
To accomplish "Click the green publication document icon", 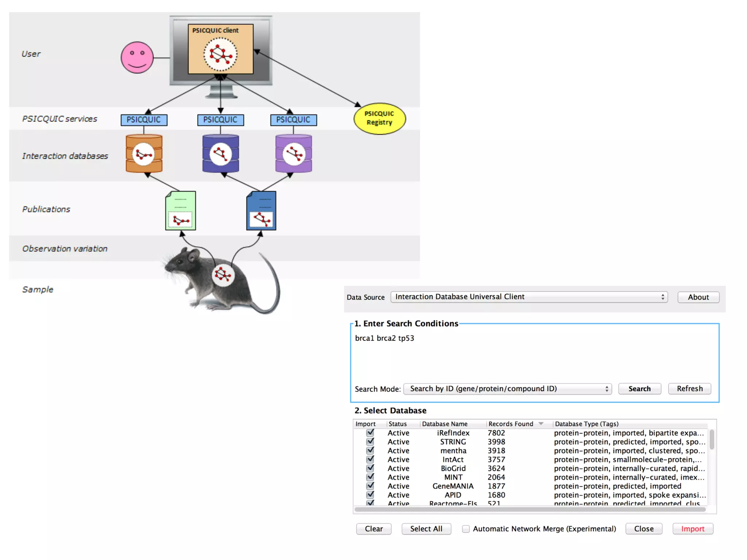I will coord(181,211).
